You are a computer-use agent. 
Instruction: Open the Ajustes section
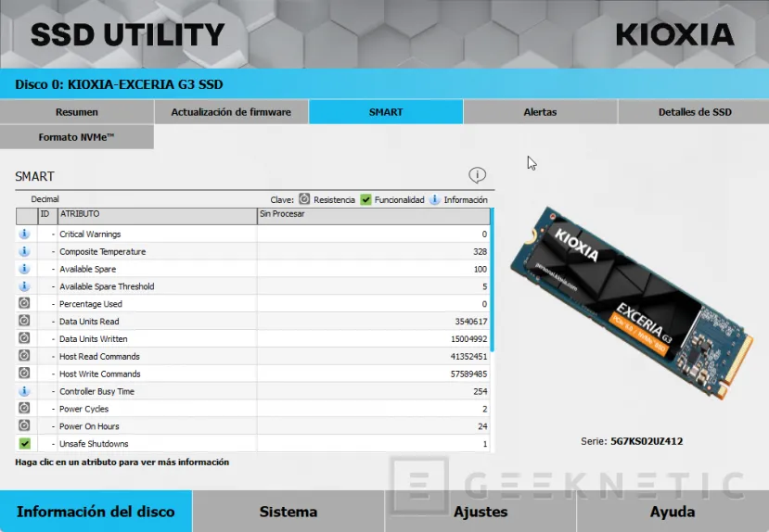pos(481,512)
